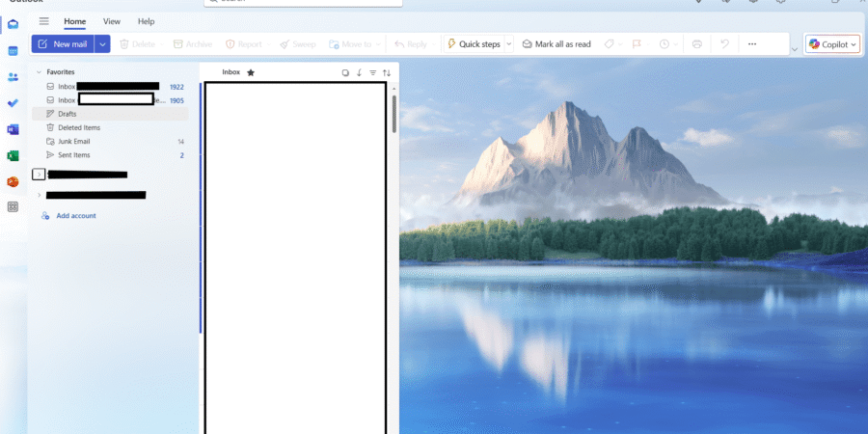Open the message list Filter icon
The width and height of the screenshot is (868, 434).
[x=372, y=72]
